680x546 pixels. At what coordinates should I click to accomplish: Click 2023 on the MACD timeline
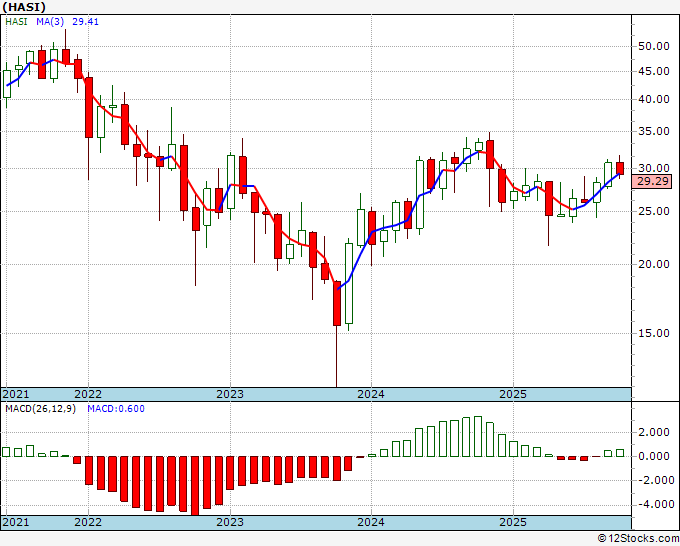[230, 522]
